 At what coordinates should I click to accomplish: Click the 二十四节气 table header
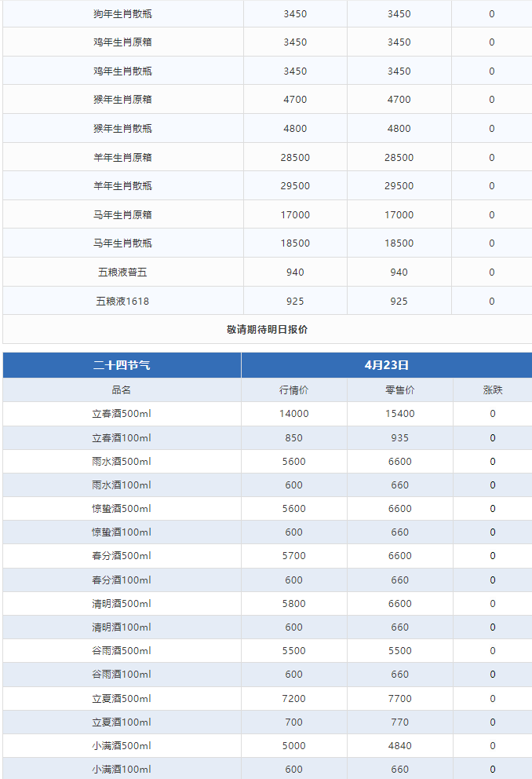122,365
